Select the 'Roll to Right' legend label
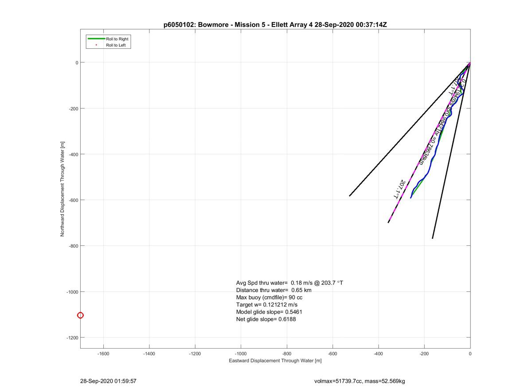Viewport: 532px width, 392px height. 117,39
